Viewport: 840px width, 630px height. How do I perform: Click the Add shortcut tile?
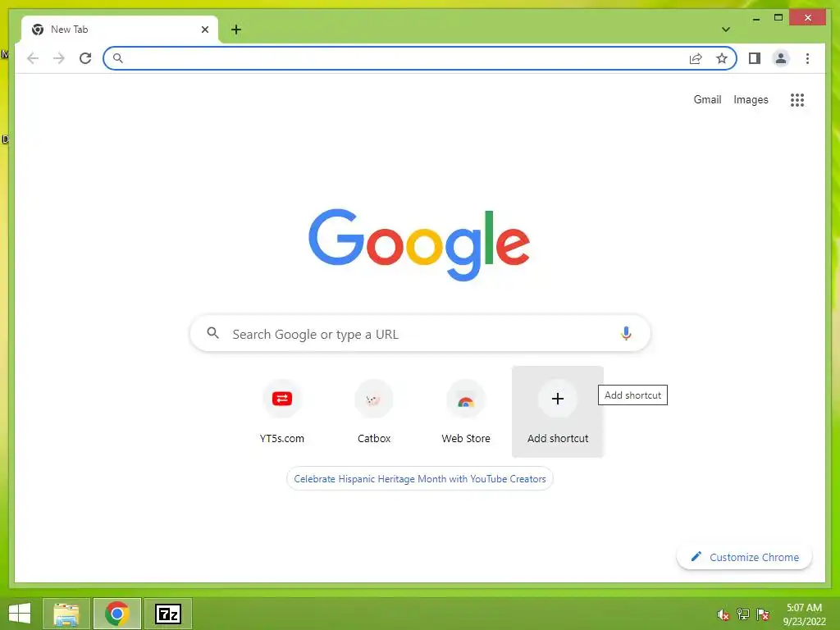pos(558,412)
